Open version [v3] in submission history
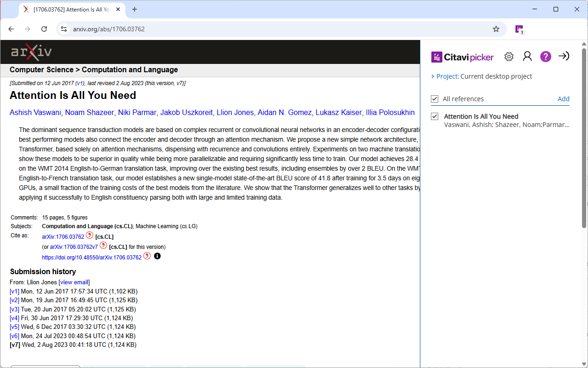 click(15, 309)
